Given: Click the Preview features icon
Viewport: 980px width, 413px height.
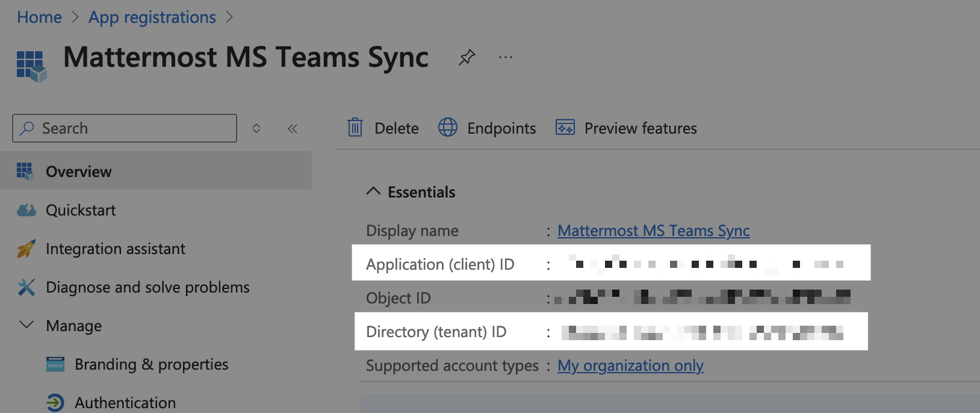Looking at the screenshot, I should point(565,128).
